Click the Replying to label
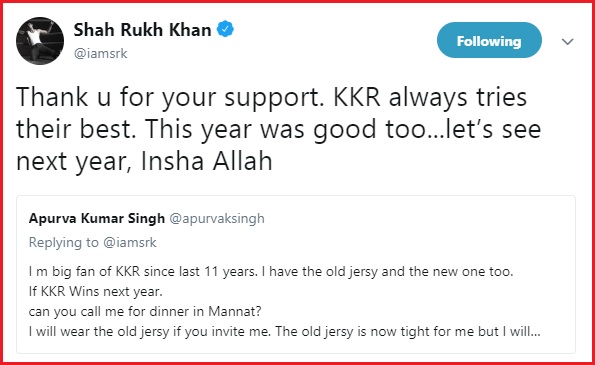Viewport: 595px width, 365px height. (x=63, y=242)
